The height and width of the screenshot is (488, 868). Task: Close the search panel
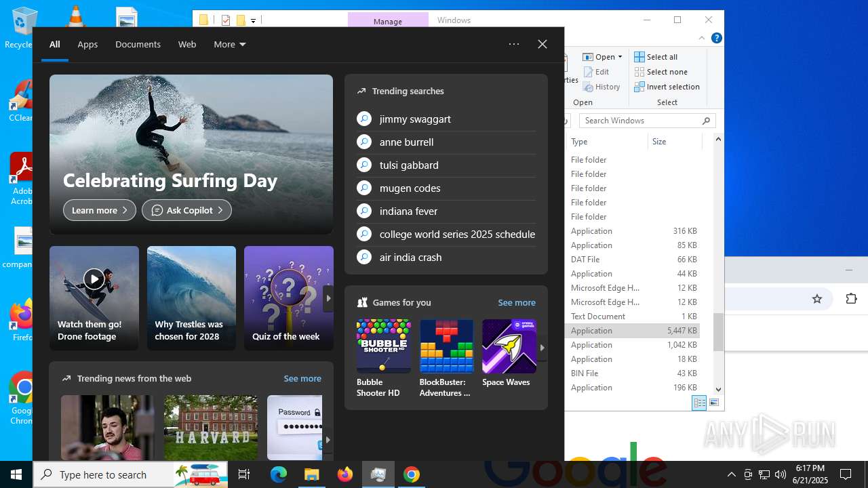[542, 44]
